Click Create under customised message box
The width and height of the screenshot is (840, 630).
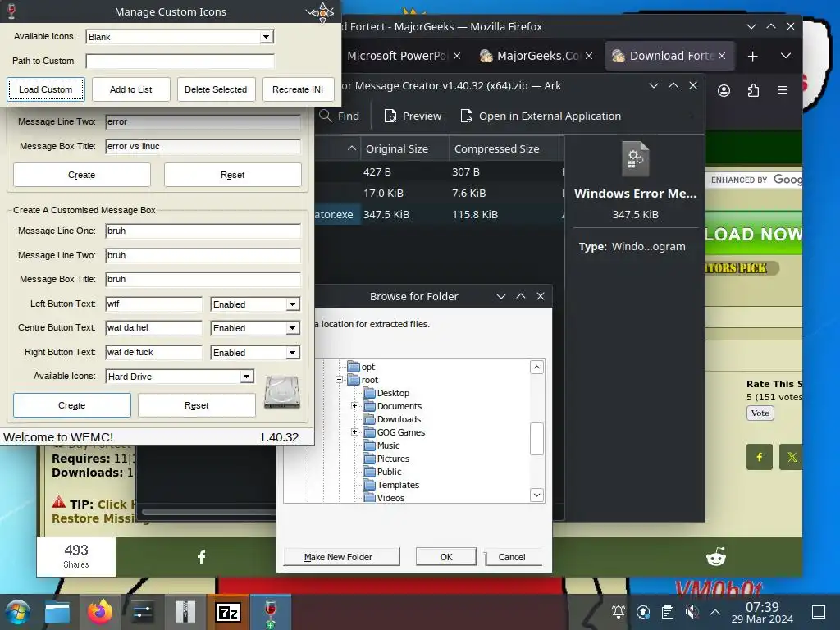point(72,405)
